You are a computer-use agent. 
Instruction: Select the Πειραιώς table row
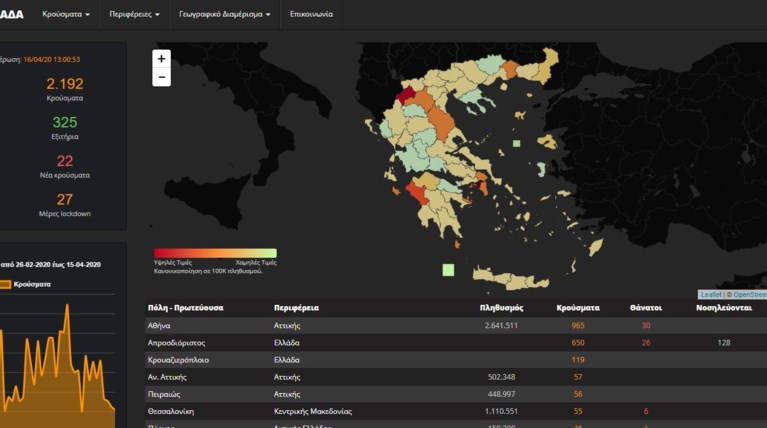coord(456,394)
